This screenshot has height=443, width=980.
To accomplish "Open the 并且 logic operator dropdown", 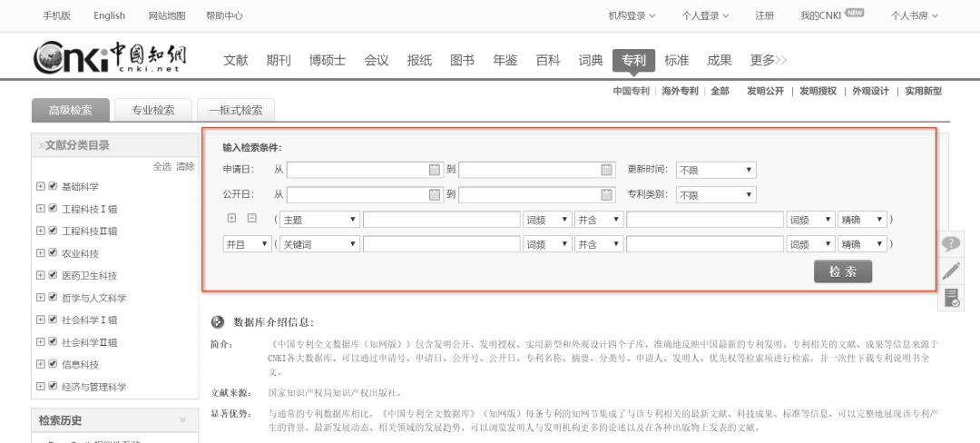I will tap(247, 244).
